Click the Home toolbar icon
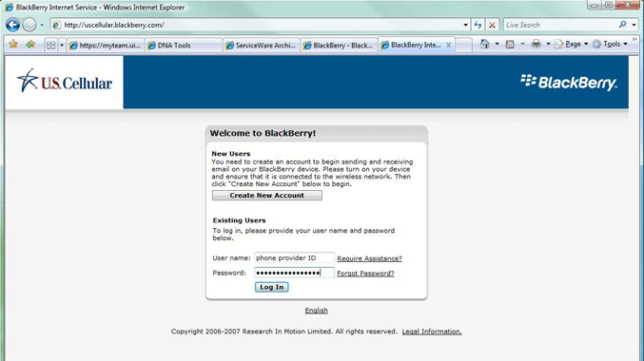The width and height of the screenshot is (644, 361). click(484, 44)
